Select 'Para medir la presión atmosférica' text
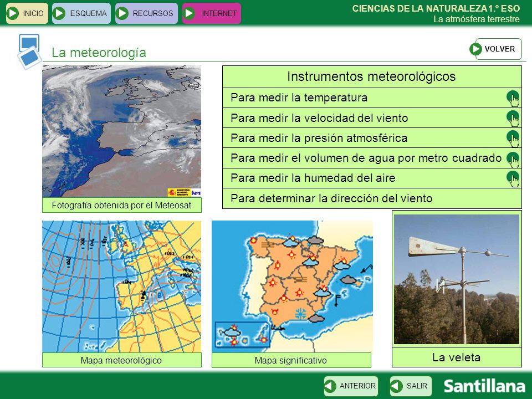The width and height of the screenshot is (532, 399). pos(319,138)
